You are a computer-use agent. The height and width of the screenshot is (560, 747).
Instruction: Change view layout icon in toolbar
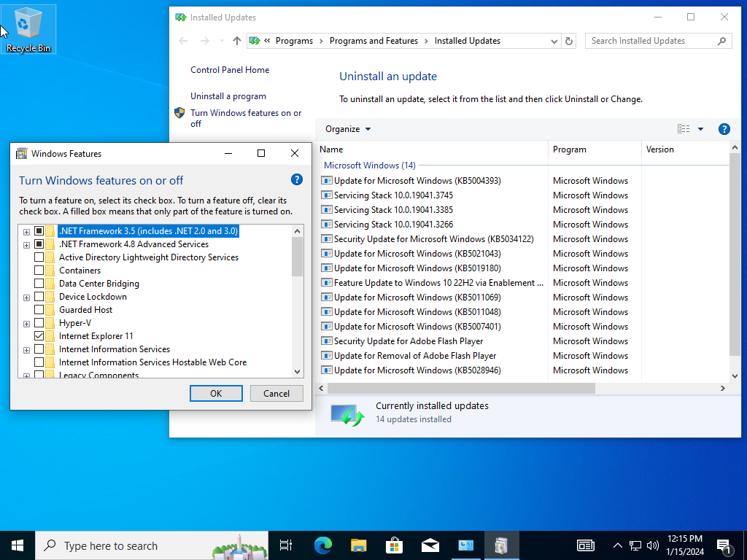[x=683, y=129]
